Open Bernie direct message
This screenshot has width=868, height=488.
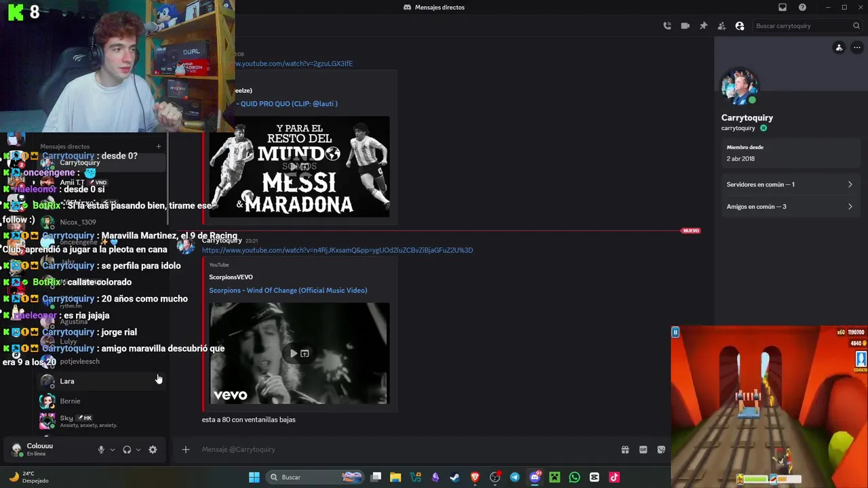pos(102,401)
